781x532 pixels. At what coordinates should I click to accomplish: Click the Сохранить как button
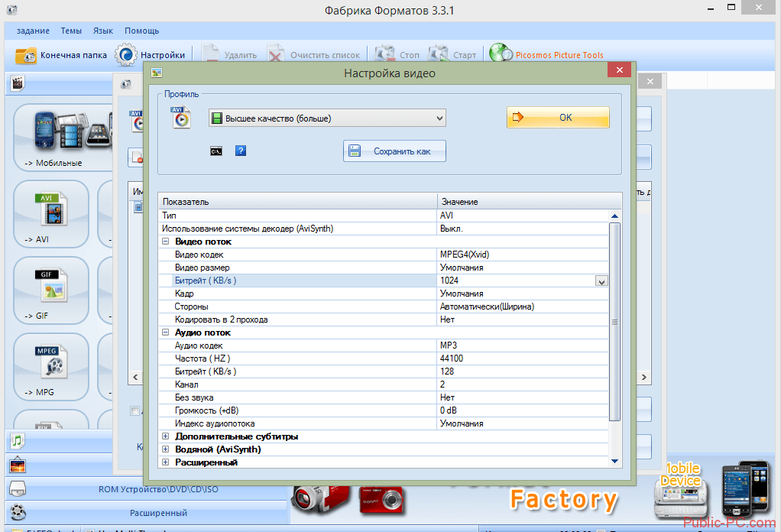pyautogui.click(x=394, y=151)
